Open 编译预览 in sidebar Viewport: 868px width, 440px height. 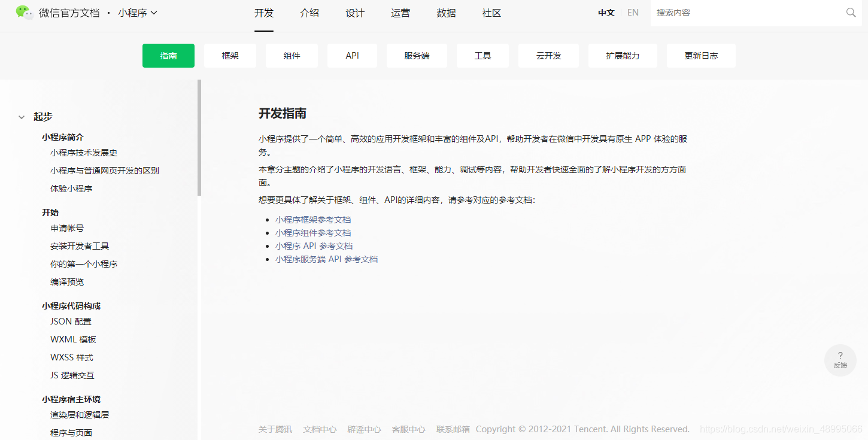67,282
